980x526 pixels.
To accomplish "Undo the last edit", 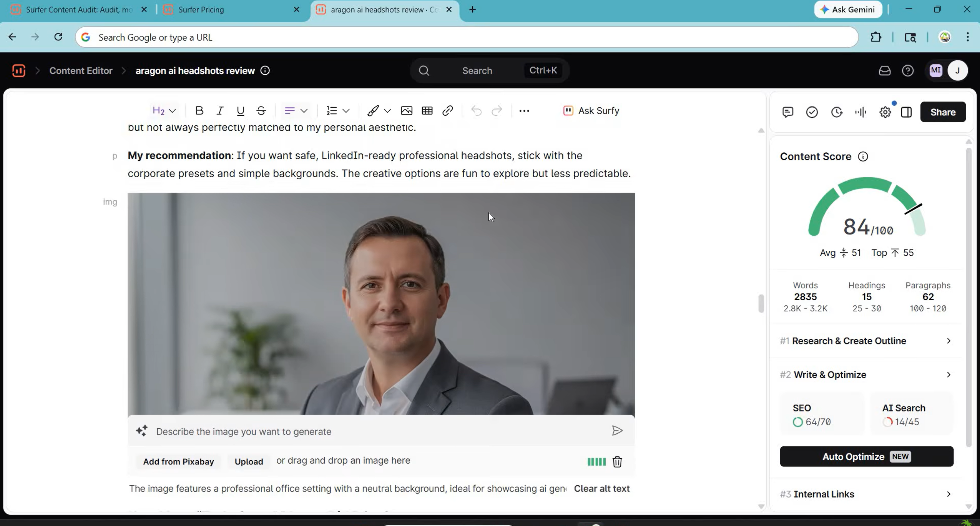I will click(476, 111).
